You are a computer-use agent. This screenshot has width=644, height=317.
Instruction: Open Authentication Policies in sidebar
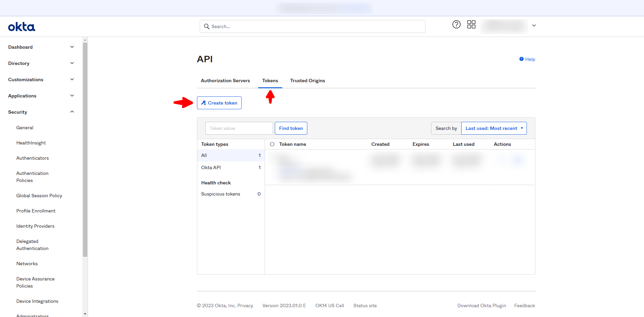[32, 177]
